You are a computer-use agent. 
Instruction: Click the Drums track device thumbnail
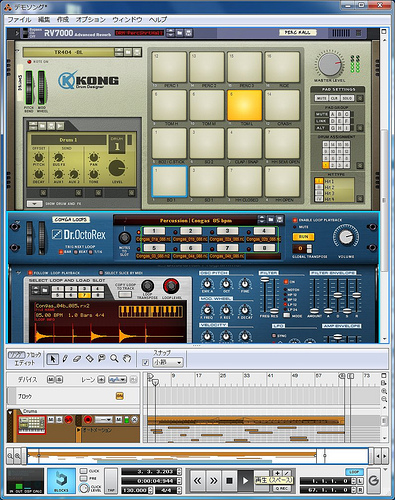[32, 424]
